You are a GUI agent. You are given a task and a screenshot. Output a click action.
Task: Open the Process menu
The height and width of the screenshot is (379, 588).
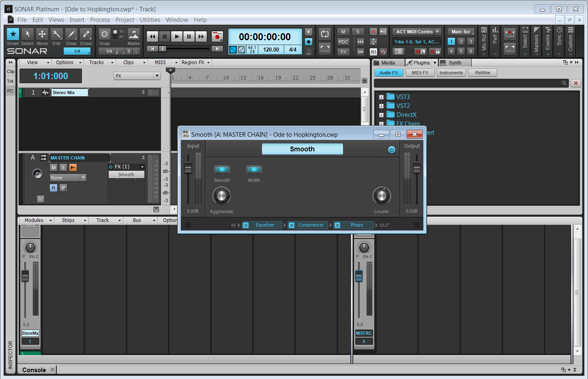click(x=100, y=20)
